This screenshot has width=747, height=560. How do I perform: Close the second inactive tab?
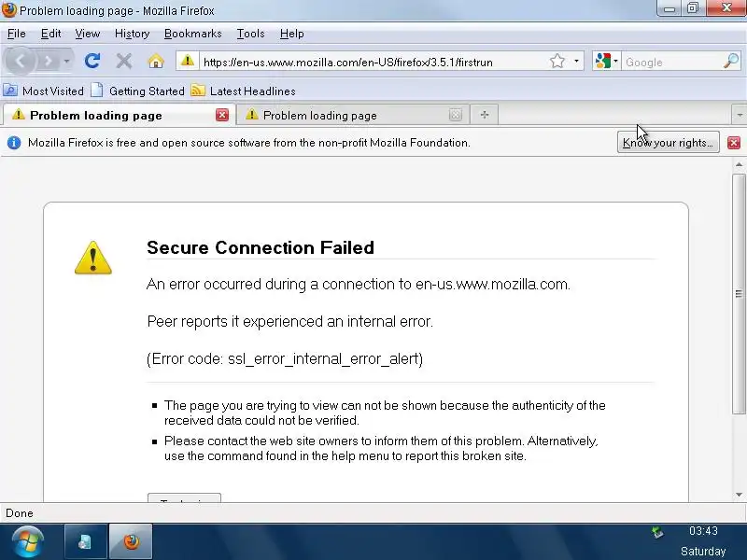(456, 115)
